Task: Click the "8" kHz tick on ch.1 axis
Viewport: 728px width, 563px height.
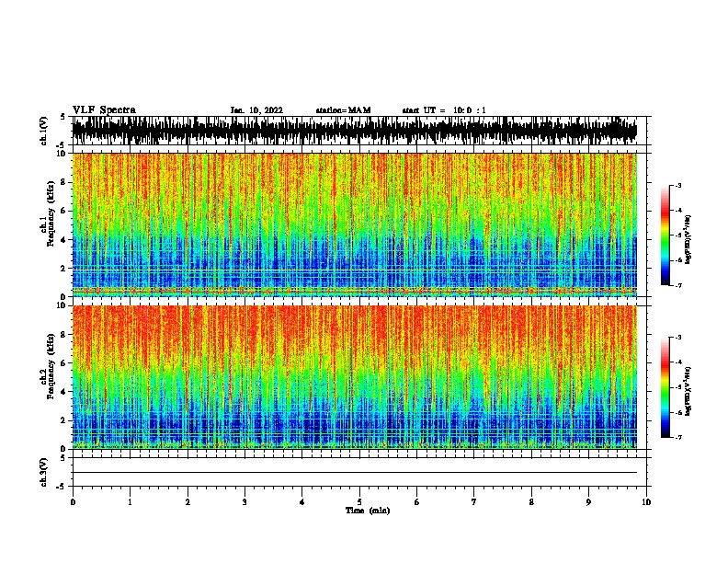Action: (x=63, y=182)
